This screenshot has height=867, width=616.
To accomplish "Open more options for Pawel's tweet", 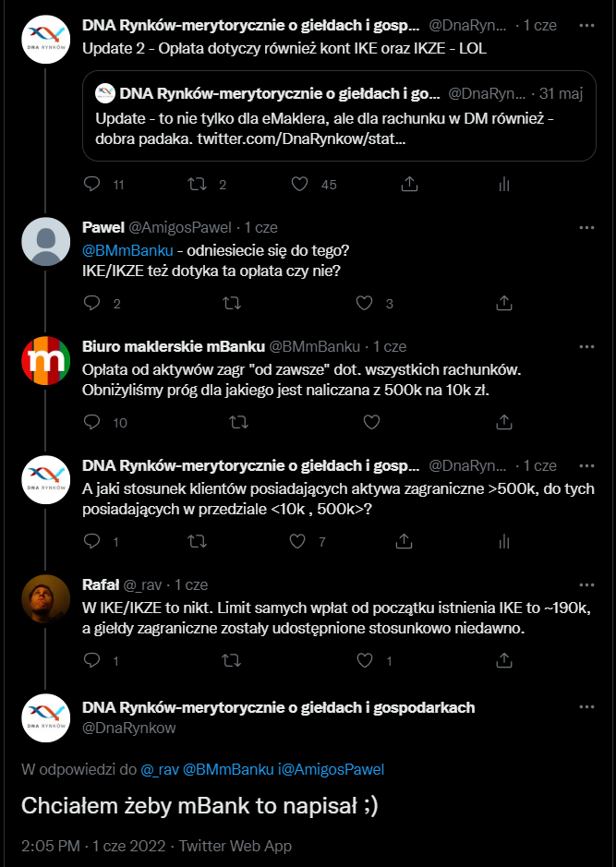I will click(586, 227).
